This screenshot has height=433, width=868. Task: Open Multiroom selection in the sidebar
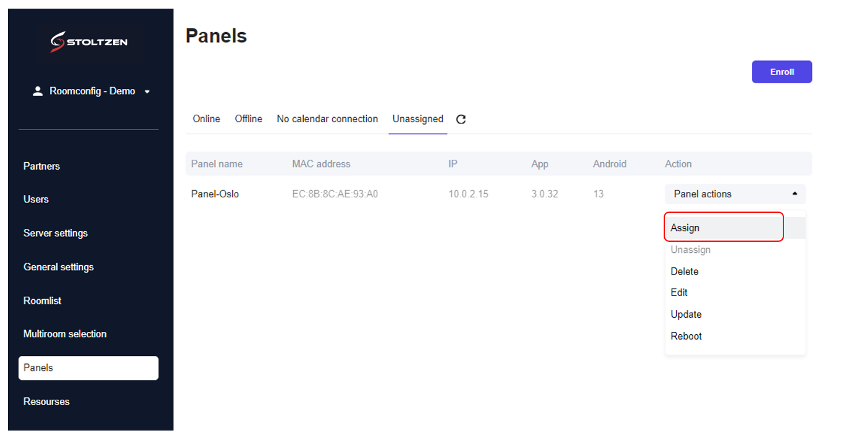[x=65, y=334]
